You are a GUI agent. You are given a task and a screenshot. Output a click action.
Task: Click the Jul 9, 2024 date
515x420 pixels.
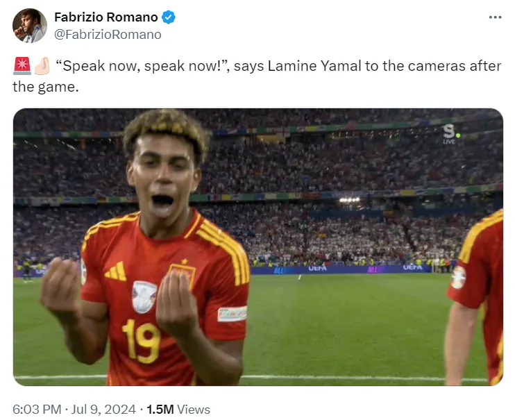click(x=103, y=410)
